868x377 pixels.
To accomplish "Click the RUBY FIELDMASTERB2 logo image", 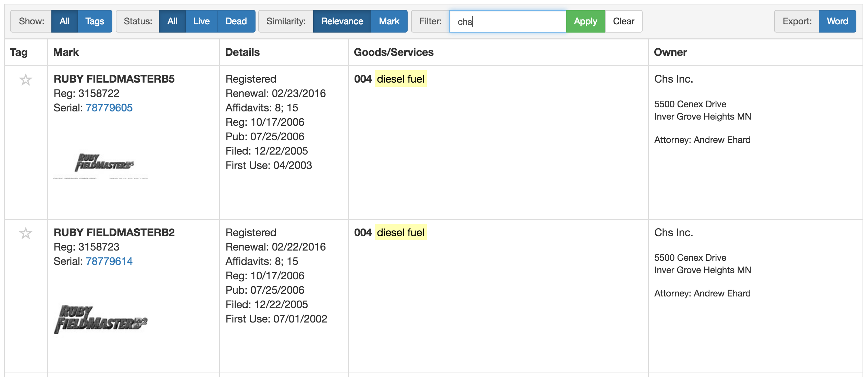I will 101,319.
